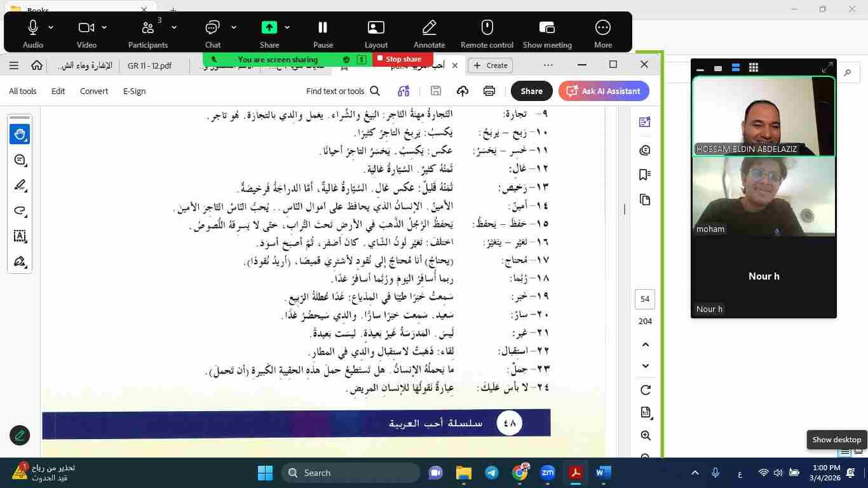Mute the Zoom Audio microphone
The height and width of the screenshot is (488, 868).
(x=33, y=33)
